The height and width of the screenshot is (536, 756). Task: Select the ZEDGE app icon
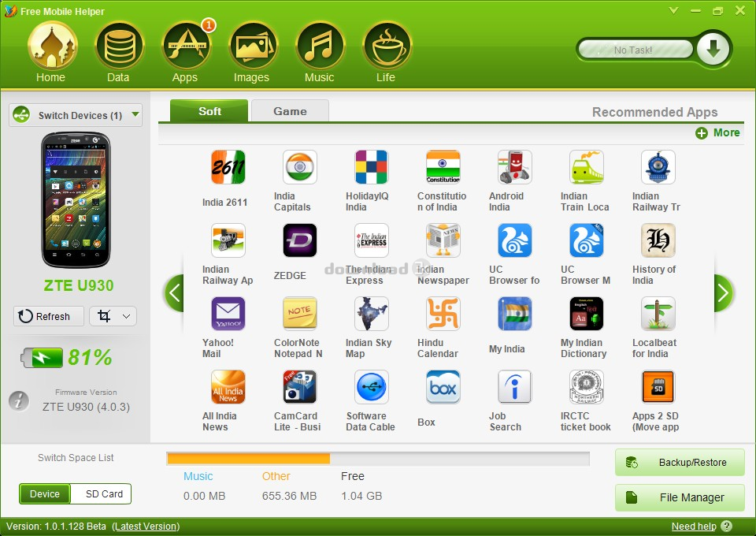click(x=299, y=240)
